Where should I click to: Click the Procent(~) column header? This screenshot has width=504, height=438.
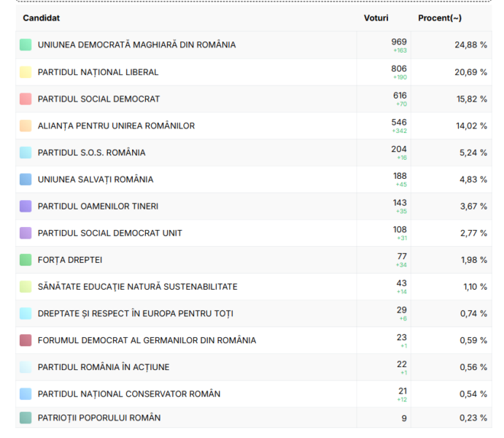439,18
